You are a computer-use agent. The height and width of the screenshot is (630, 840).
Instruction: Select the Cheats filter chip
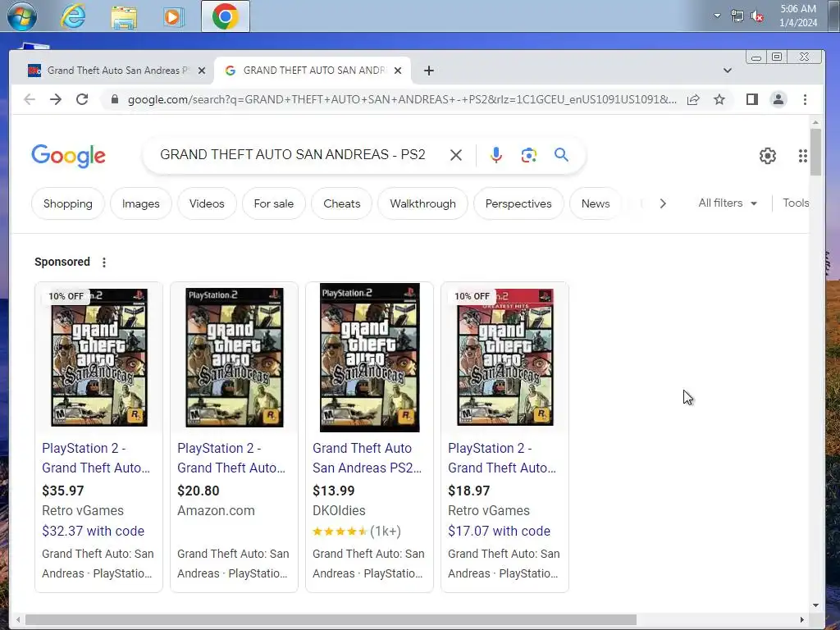click(x=342, y=203)
